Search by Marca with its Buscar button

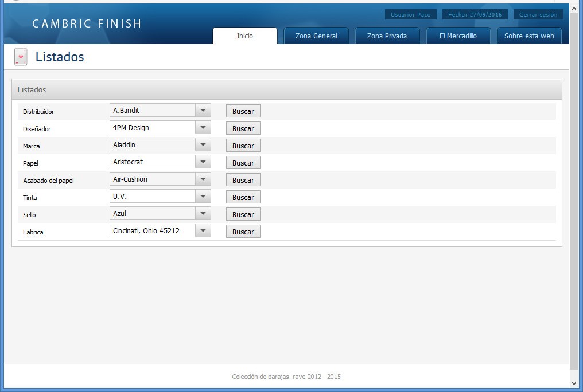tap(243, 146)
